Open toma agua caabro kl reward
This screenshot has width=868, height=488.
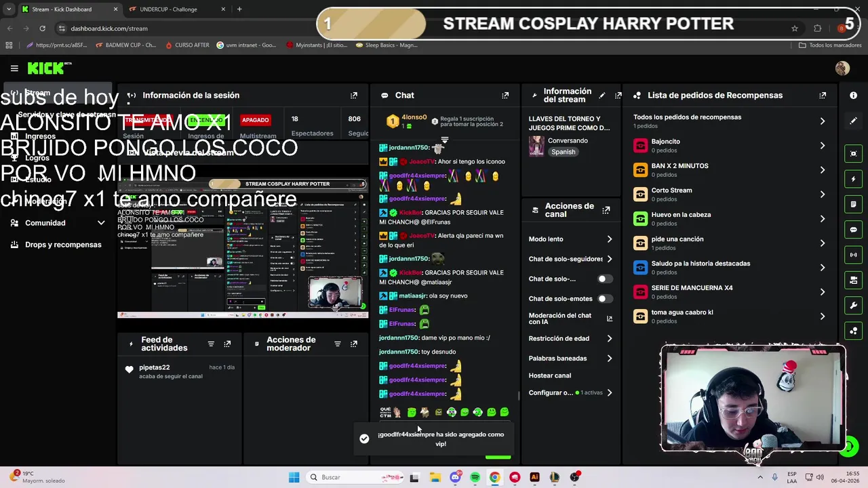pyautogui.click(x=730, y=317)
